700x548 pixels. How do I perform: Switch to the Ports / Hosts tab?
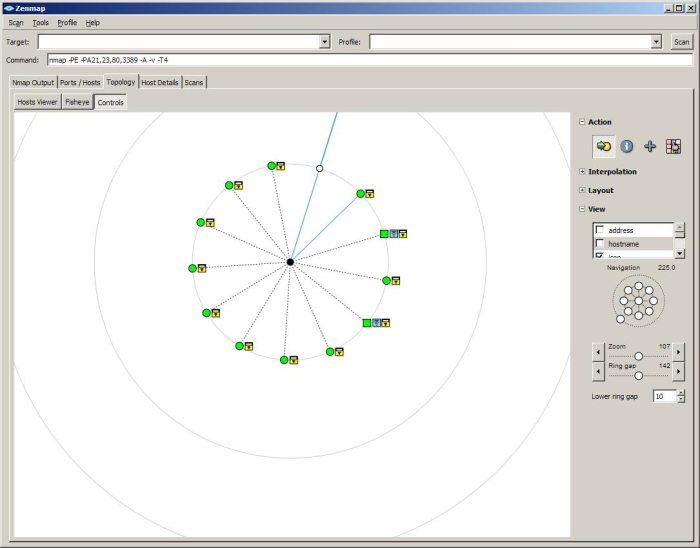pos(80,83)
